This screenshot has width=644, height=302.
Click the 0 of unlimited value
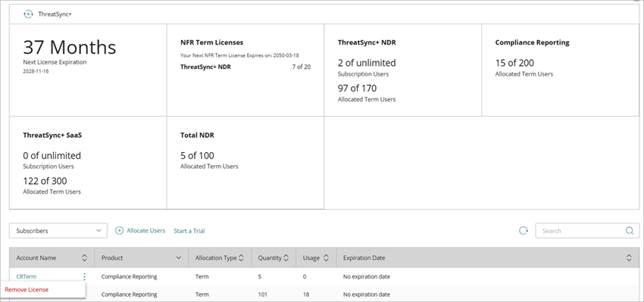pos(52,155)
